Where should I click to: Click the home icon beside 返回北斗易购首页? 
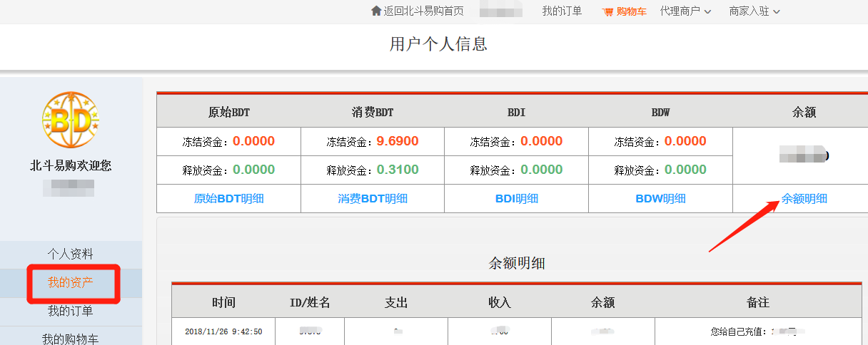pyautogui.click(x=376, y=11)
